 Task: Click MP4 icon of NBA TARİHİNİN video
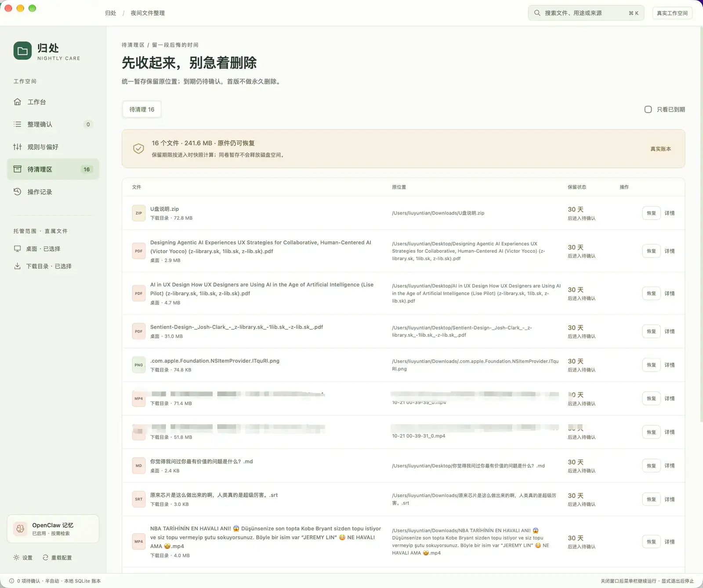139,541
